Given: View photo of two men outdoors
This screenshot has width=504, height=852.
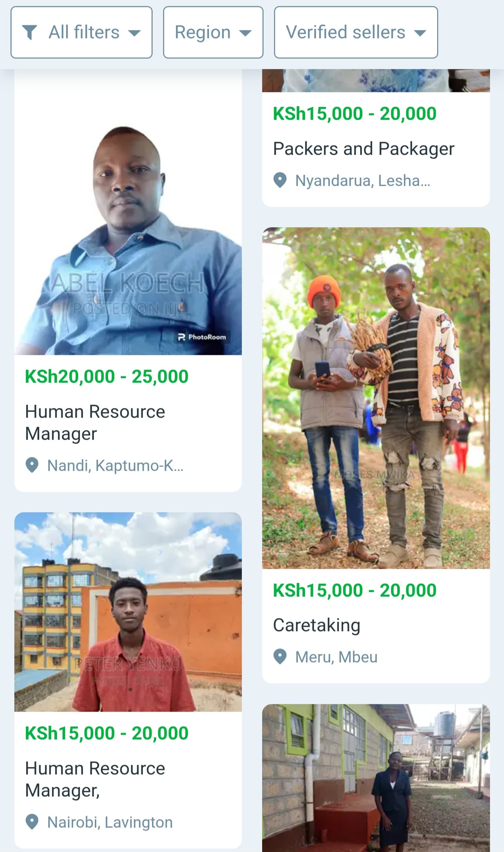Looking at the screenshot, I should point(376,398).
